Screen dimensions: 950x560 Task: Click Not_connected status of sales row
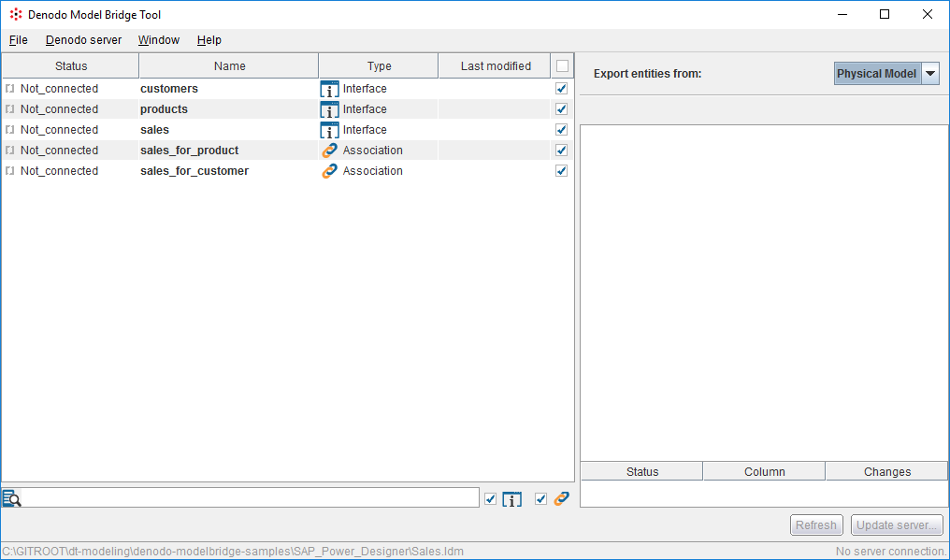pyautogui.click(x=60, y=130)
